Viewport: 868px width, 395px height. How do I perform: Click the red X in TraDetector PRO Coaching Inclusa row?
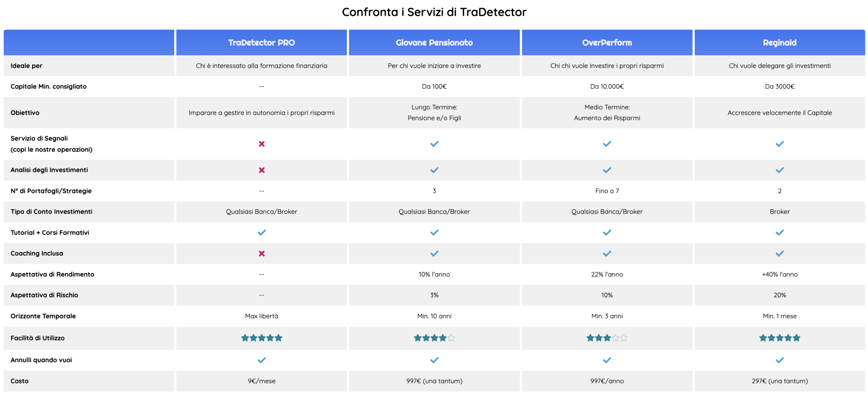(261, 253)
